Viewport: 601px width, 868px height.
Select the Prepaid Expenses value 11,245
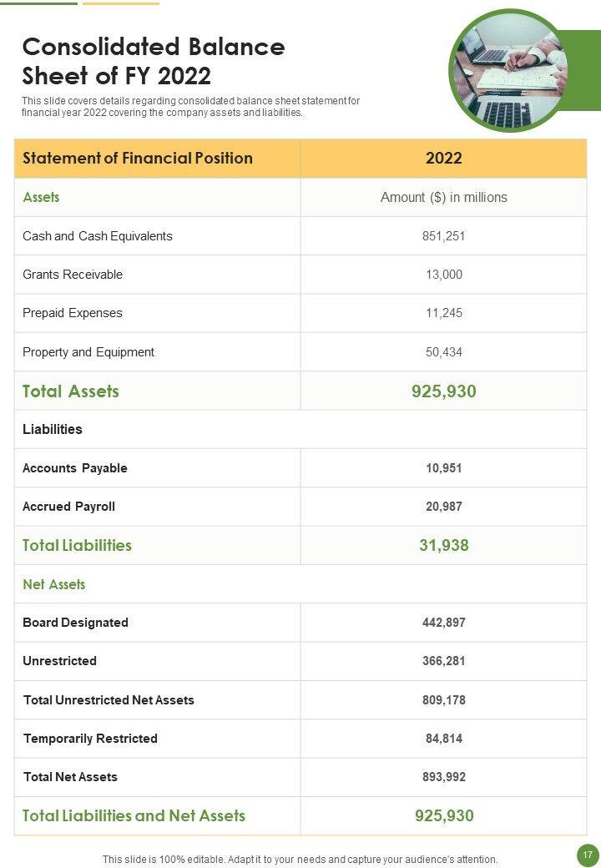(x=443, y=313)
